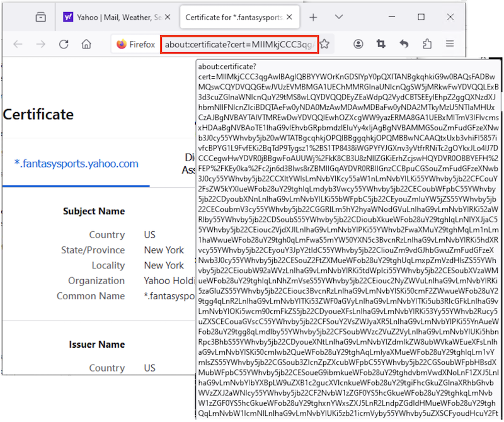504x422 pixels.
Task: Open the extensions puzzle-piece icon
Action: pyautogui.click(x=427, y=44)
